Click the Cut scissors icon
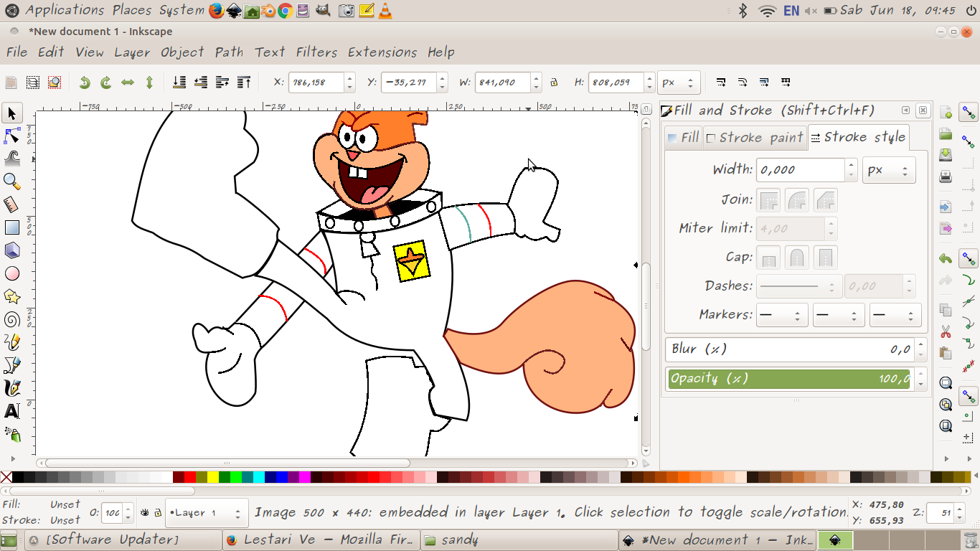The width and height of the screenshot is (980, 551). (x=946, y=331)
